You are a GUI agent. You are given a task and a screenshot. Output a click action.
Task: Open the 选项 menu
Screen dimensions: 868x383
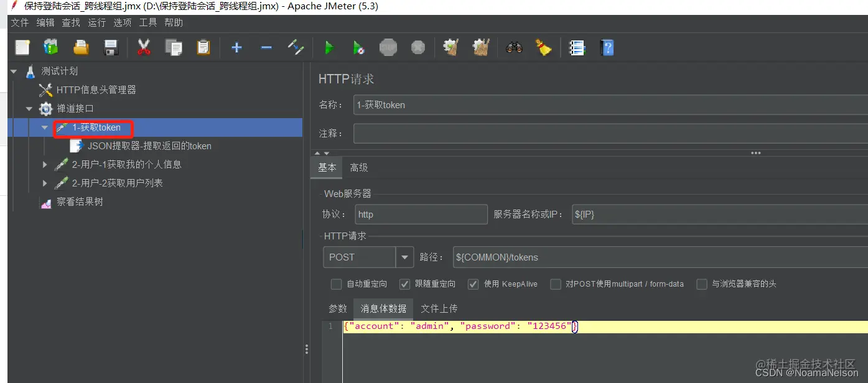coord(122,22)
